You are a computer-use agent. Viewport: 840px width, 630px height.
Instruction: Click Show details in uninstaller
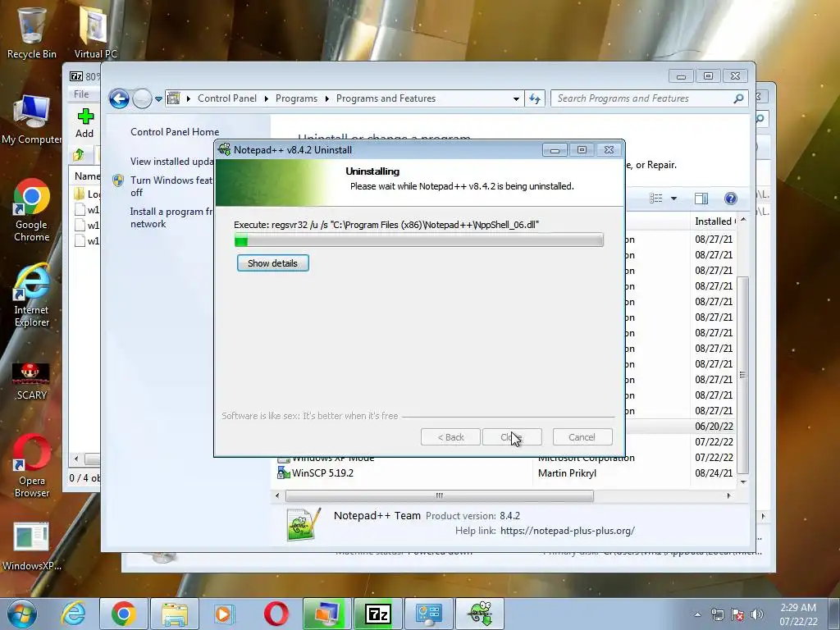tap(272, 263)
